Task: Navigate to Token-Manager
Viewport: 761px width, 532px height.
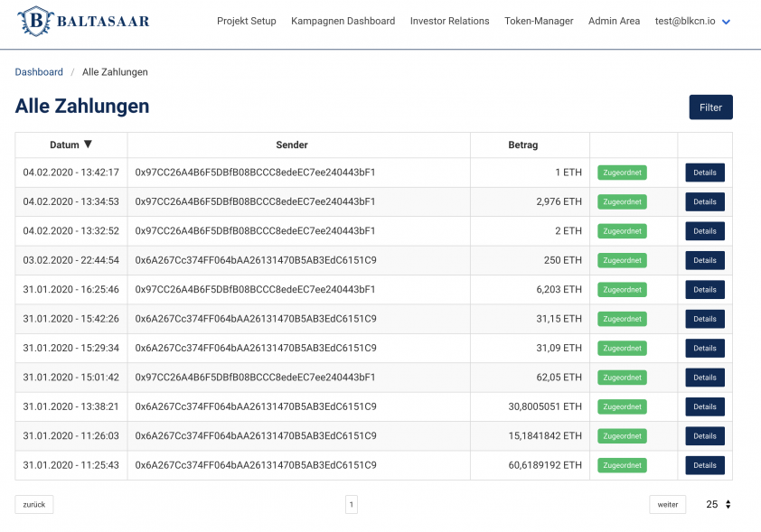Action: [x=539, y=22]
